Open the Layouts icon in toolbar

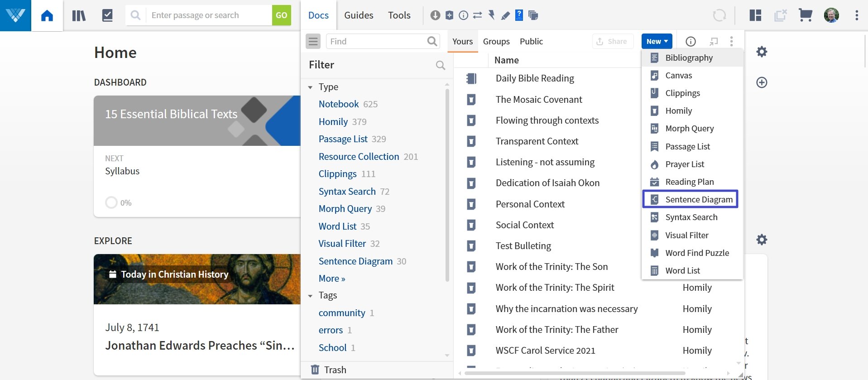pos(755,15)
